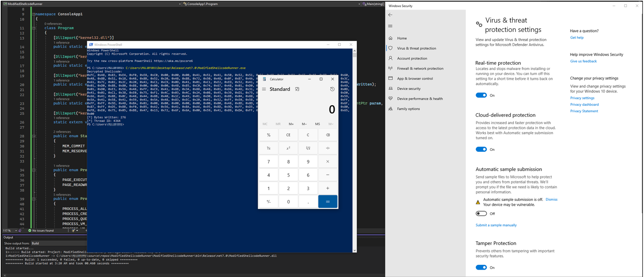The width and height of the screenshot is (644, 277).
Task: Click the code cleanup broom icon
Action: [74, 231]
